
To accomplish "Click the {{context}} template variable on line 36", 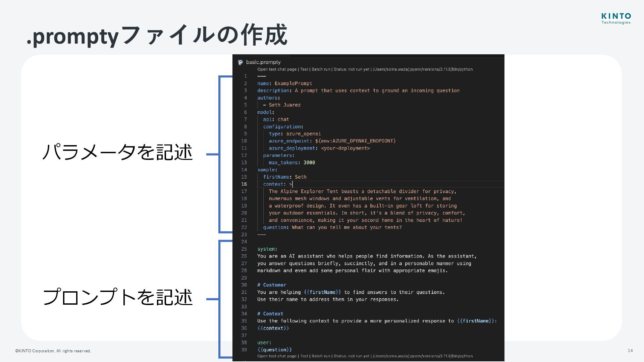I will (273, 328).
